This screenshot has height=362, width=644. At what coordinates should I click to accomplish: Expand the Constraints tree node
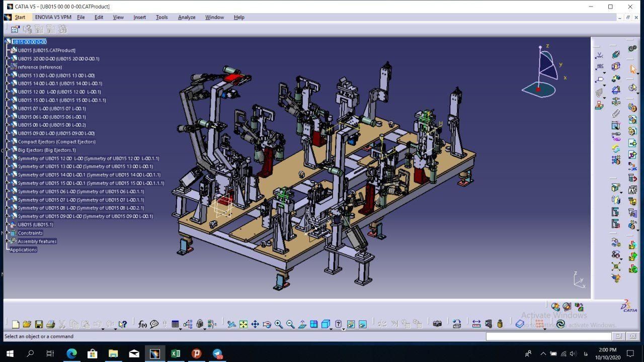(8, 233)
